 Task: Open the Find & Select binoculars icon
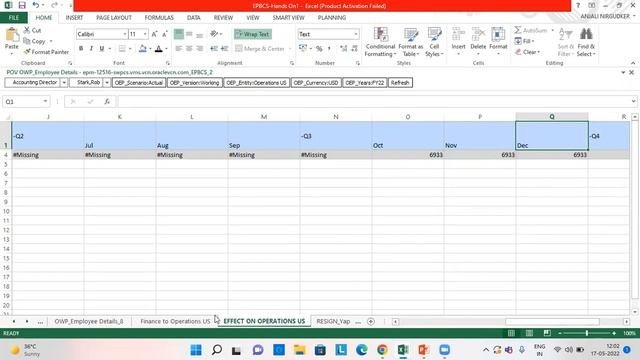pos(586,34)
